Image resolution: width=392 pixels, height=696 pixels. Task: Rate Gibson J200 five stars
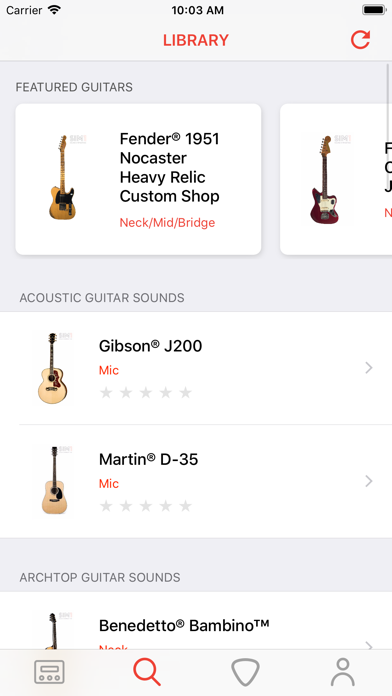pos(186,392)
